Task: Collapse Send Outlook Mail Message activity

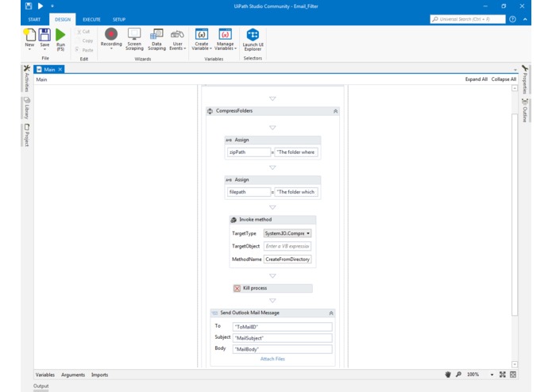Action: [331, 313]
